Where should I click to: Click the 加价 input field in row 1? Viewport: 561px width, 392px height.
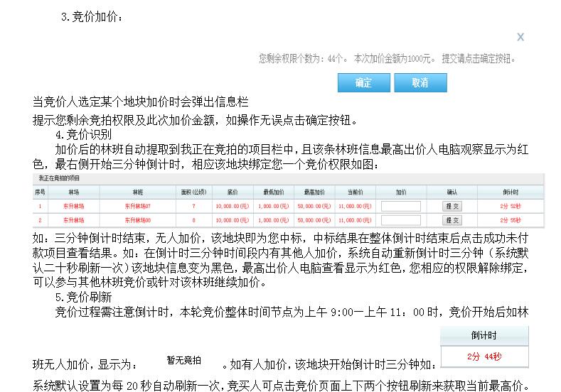[401, 206]
